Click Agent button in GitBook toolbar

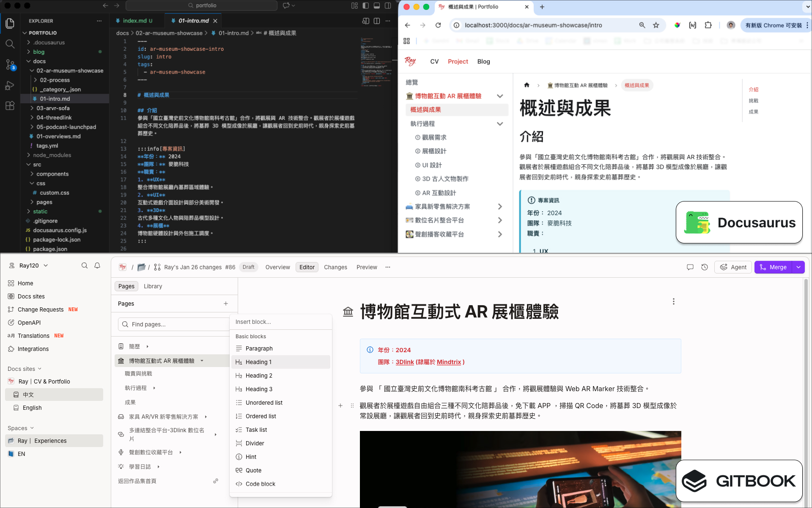(x=733, y=267)
